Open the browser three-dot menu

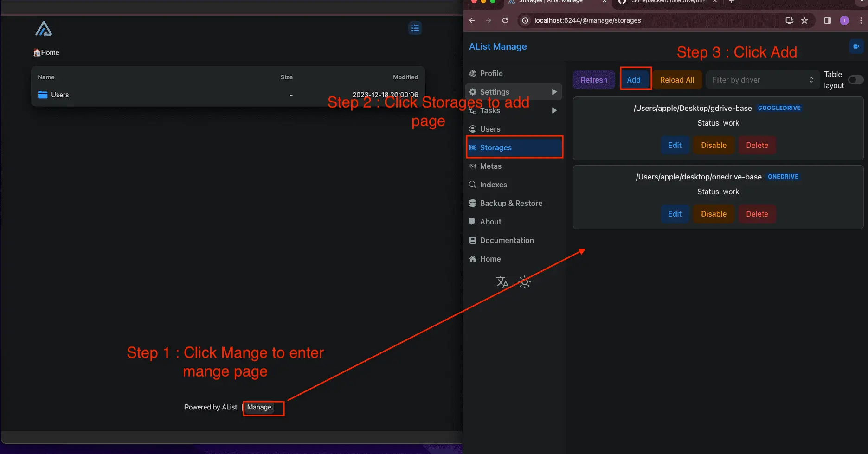[x=861, y=20]
